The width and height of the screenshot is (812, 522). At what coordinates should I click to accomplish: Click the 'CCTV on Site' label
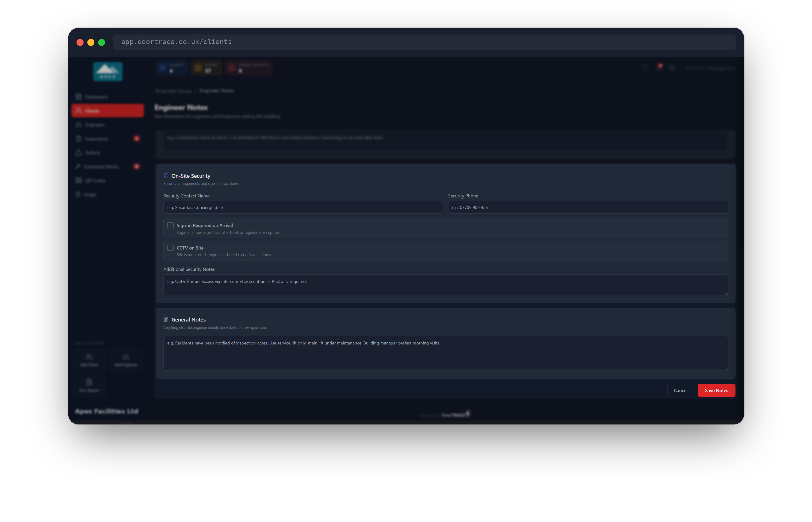(x=190, y=248)
